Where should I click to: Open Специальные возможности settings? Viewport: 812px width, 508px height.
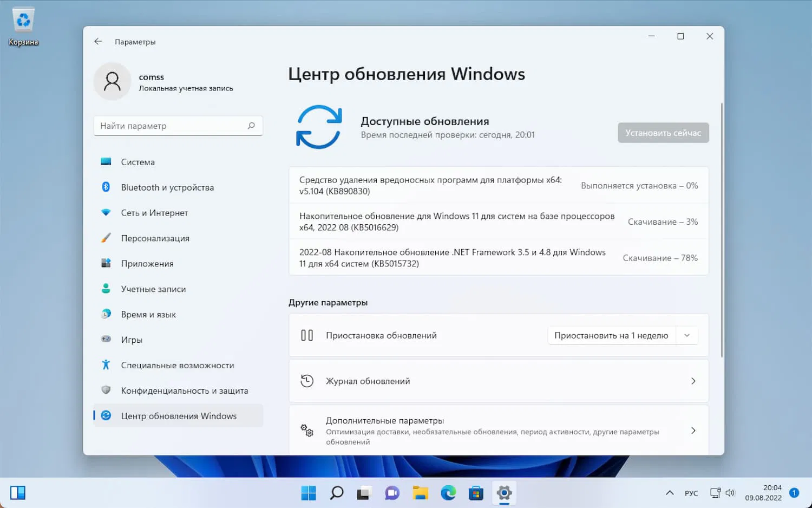coord(177,365)
